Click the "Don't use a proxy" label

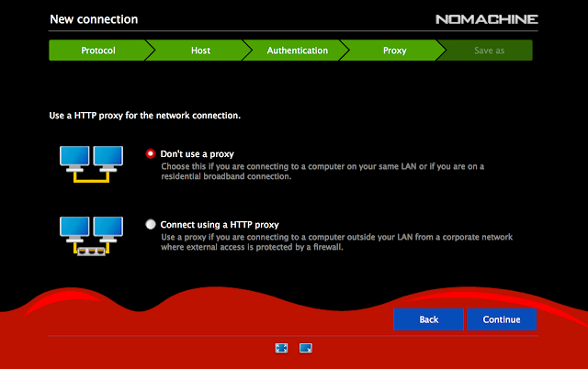(x=197, y=154)
